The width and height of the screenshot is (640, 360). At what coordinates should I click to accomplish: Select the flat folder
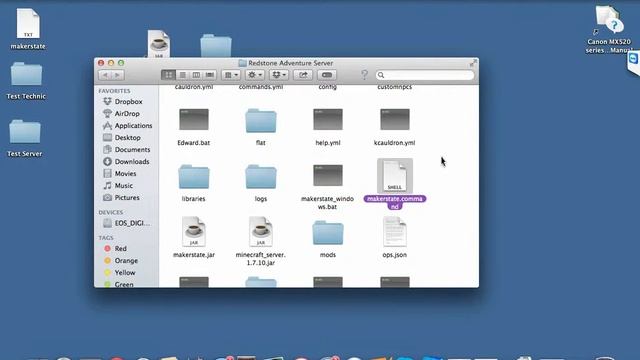tap(261, 120)
